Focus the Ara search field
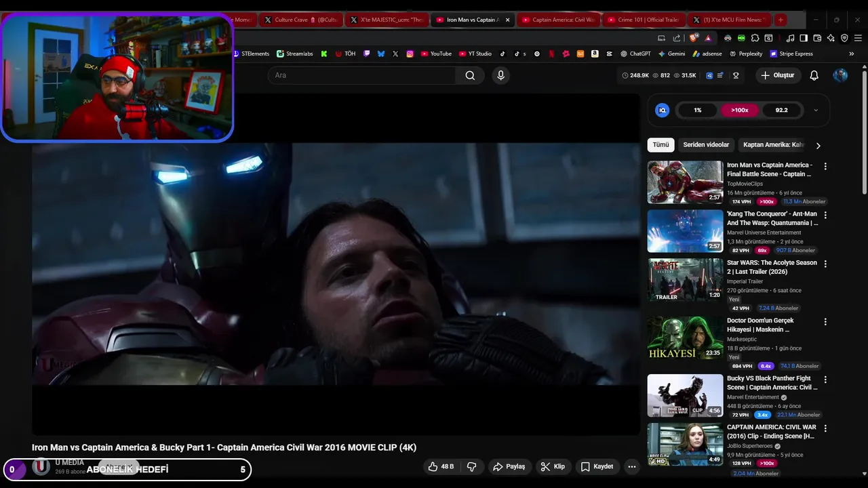This screenshot has height=488, width=868. pyautogui.click(x=362, y=75)
